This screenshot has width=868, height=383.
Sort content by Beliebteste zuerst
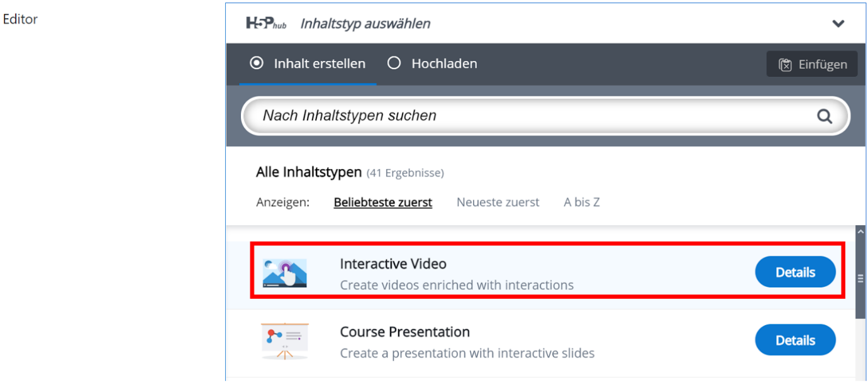point(382,202)
